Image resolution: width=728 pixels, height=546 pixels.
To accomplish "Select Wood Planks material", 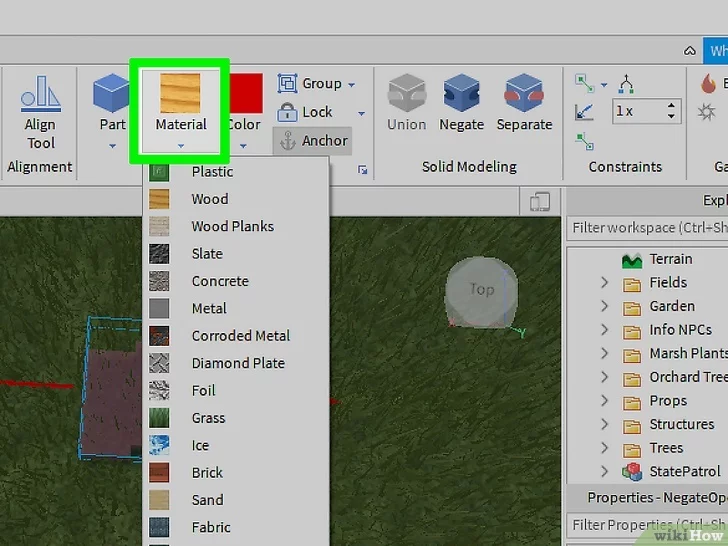I will (236, 227).
